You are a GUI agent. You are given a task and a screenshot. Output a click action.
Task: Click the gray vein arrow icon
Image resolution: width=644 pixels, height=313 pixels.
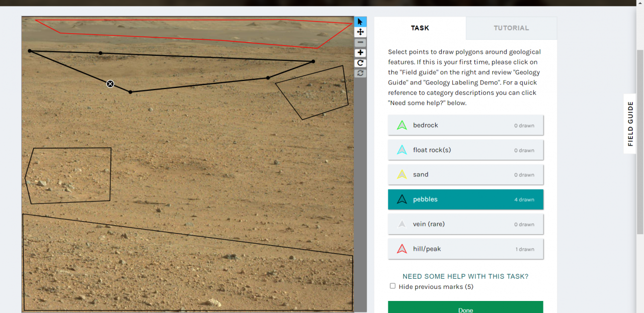click(401, 224)
